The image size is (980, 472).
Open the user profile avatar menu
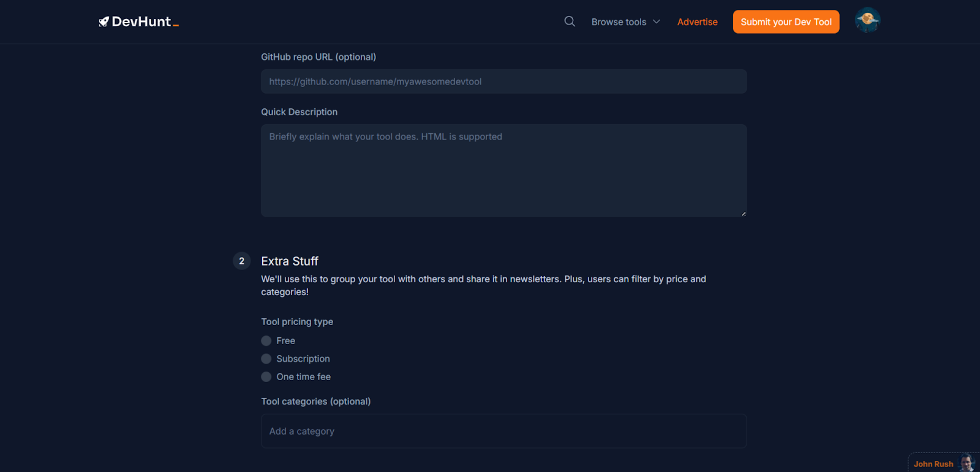click(x=867, y=20)
